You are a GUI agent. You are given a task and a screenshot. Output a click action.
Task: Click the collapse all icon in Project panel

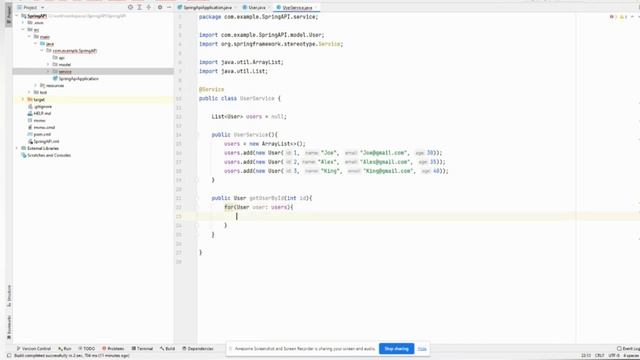tap(149, 7)
